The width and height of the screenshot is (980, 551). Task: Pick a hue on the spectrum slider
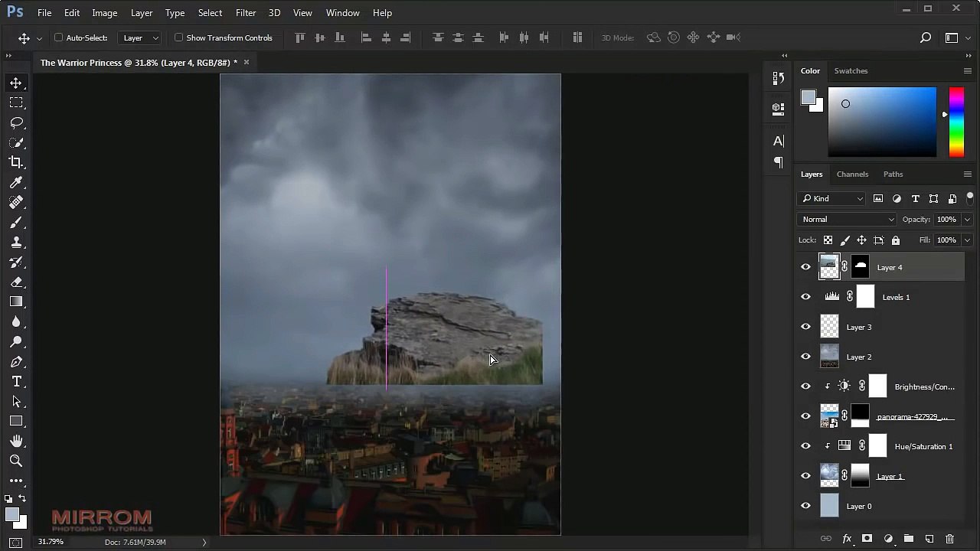(956, 122)
